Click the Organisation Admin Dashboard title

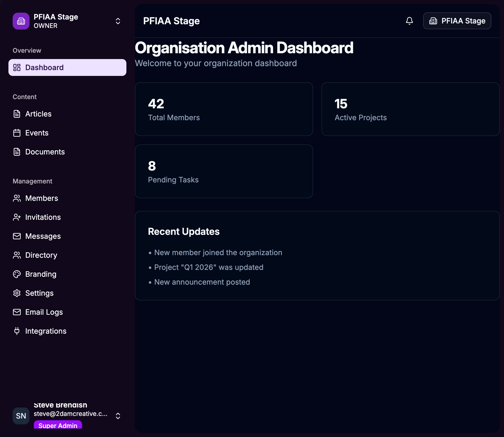click(244, 48)
